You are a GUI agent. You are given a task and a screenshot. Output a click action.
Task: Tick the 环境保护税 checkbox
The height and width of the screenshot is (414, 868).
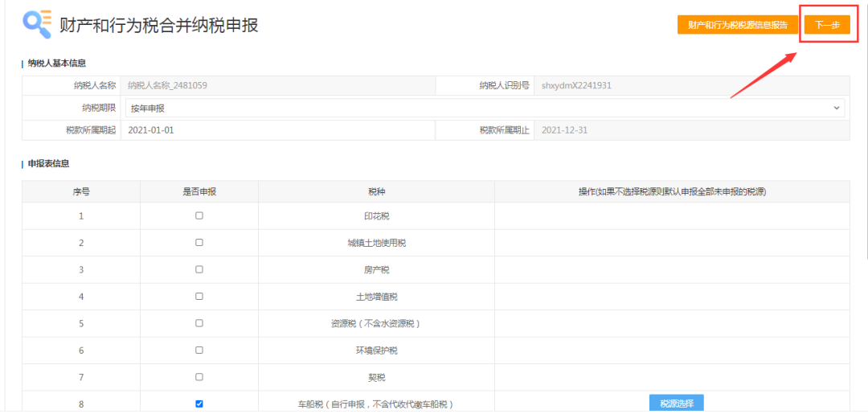[x=199, y=350]
